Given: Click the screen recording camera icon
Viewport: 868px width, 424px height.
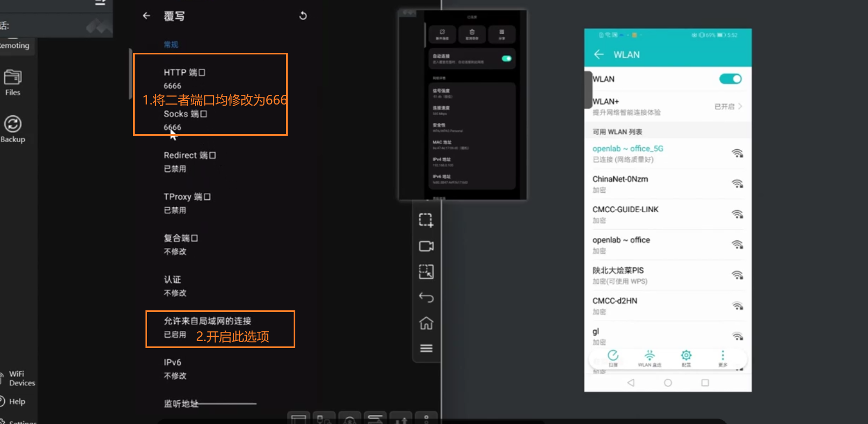Looking at the screenshot, I should tap(426, 246).
